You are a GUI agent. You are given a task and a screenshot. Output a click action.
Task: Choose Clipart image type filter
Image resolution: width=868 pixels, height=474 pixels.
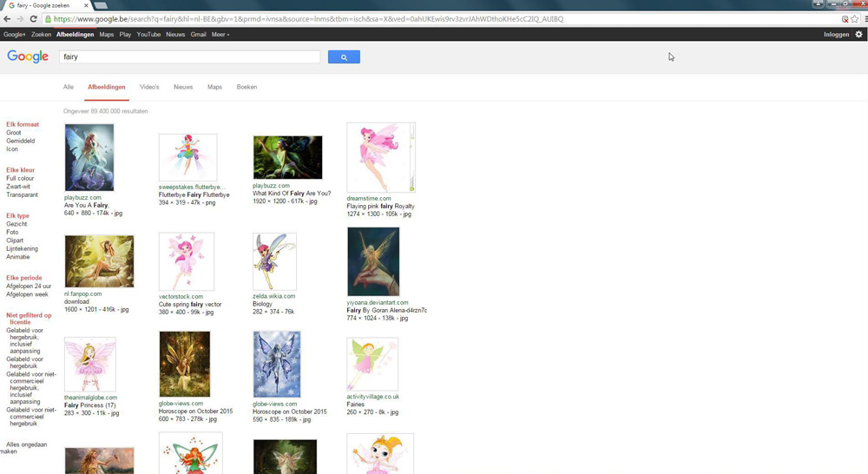pyautogui.click(x=16, y=240)
